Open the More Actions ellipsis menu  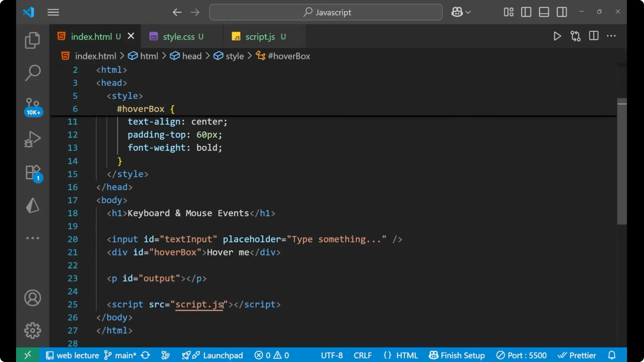click(x=611, y=36)
